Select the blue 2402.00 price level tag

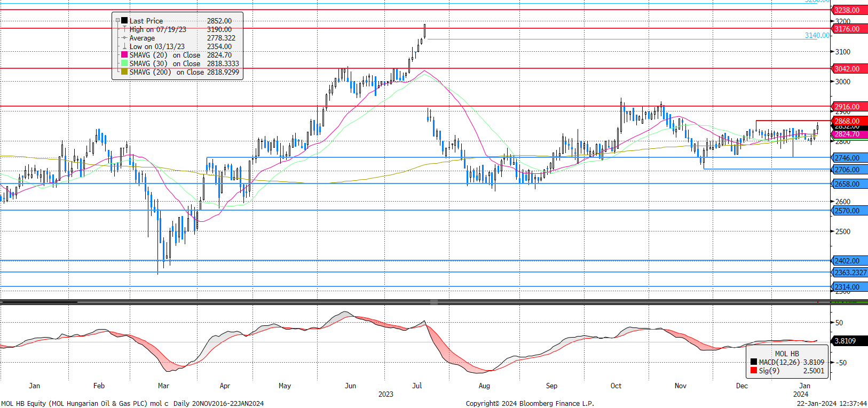tap(850, 261)
